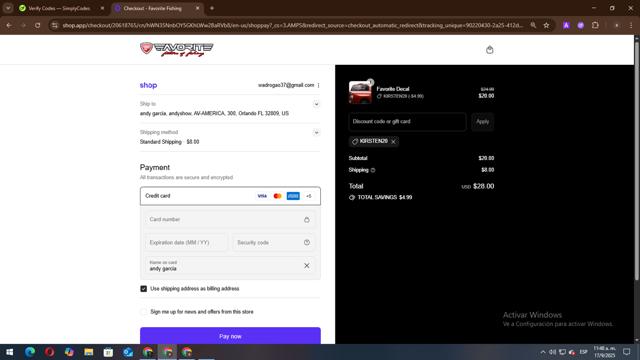The image size is (640, 360).
Task: Launch Microsoft Edge from taskbar
Action: pos(29,352)
